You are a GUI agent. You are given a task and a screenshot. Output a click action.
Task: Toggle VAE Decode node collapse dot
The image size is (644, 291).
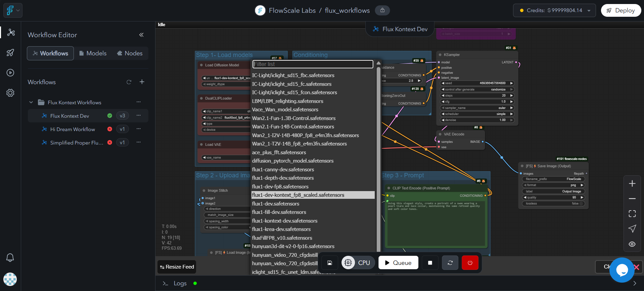click(440, 134)
